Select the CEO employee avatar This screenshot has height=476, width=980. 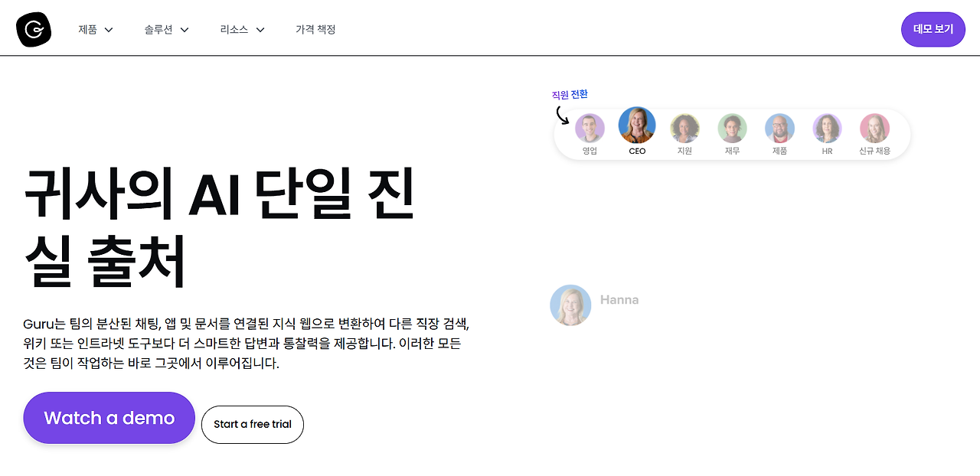[x=637, y=126]
